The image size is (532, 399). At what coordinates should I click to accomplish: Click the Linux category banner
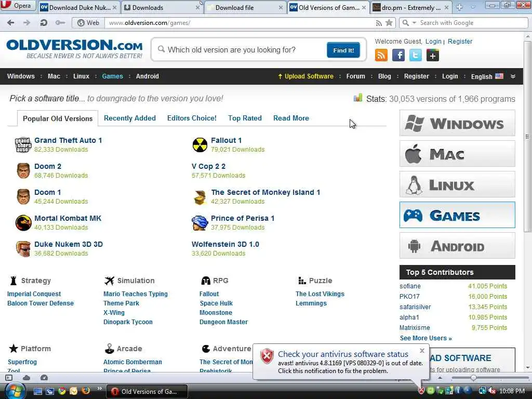point(457,184)
